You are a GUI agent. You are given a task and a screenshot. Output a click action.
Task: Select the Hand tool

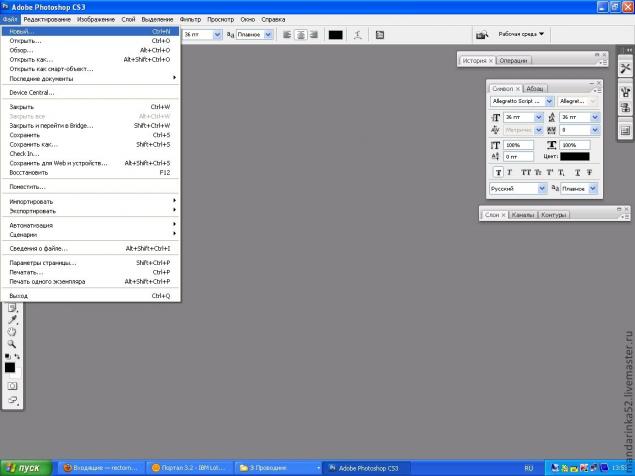pos(12,332)
